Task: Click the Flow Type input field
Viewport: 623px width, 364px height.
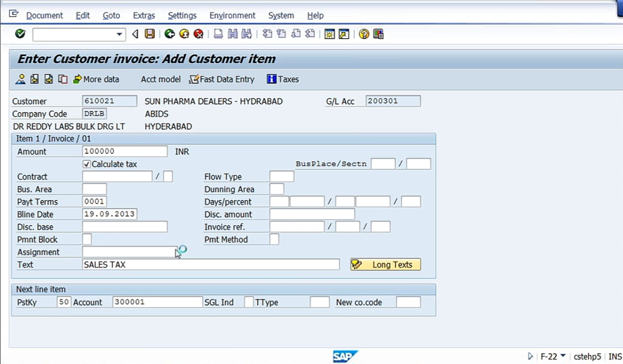Action: (281, 176)
